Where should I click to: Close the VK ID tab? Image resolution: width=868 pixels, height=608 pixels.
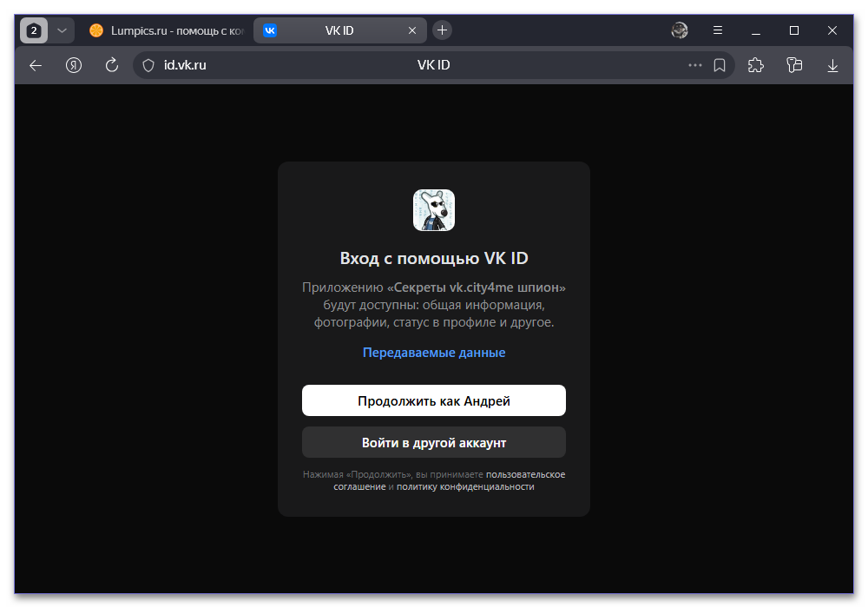411,30
